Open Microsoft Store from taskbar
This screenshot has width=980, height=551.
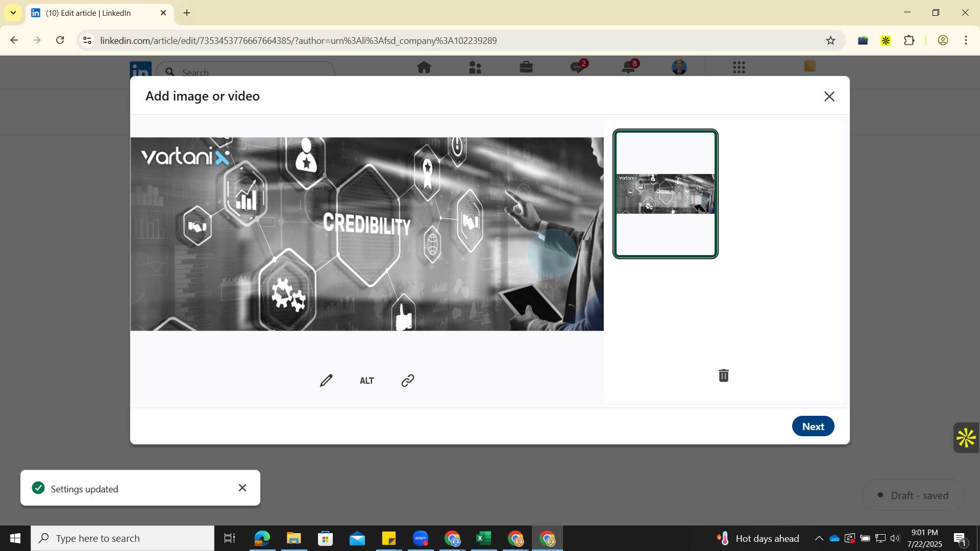click(x=325, y=538)
